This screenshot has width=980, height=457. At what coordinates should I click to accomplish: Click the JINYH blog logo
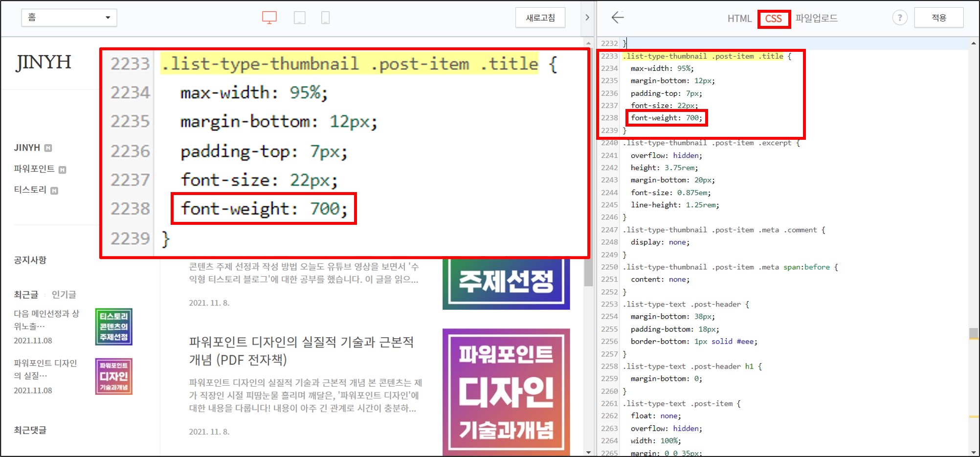44,62
